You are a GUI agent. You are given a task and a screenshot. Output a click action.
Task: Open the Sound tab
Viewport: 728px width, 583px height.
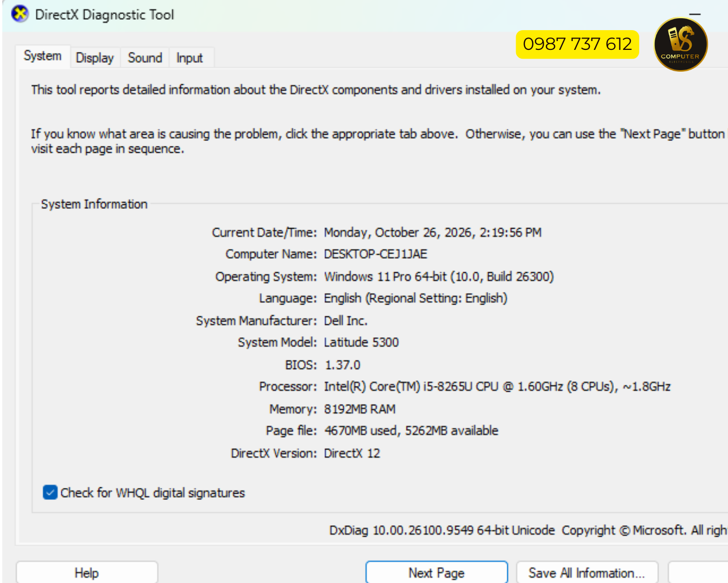coord(145,58)
